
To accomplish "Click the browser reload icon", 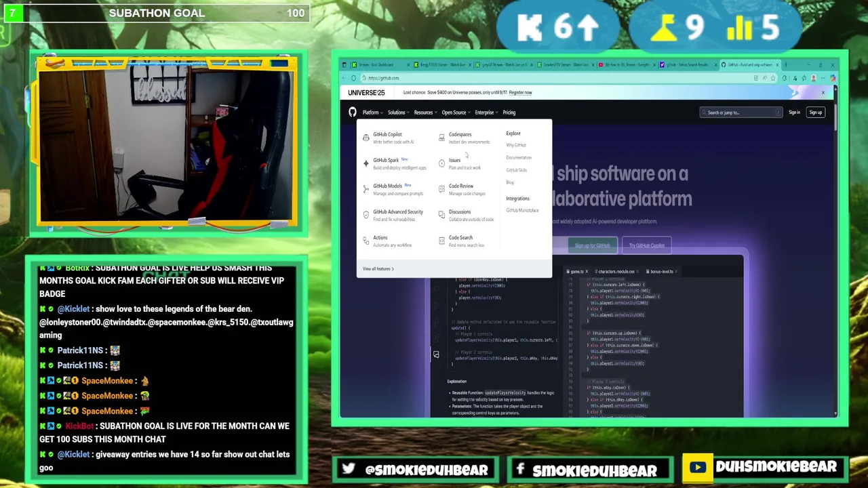I will (353, 78).
